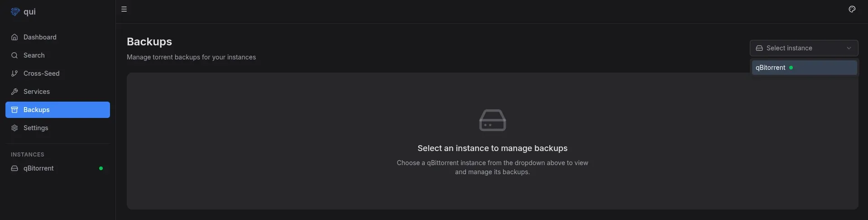Click the Dashboard home icon
Viewport: 868px width, 220px height.
tap(14, 37)
